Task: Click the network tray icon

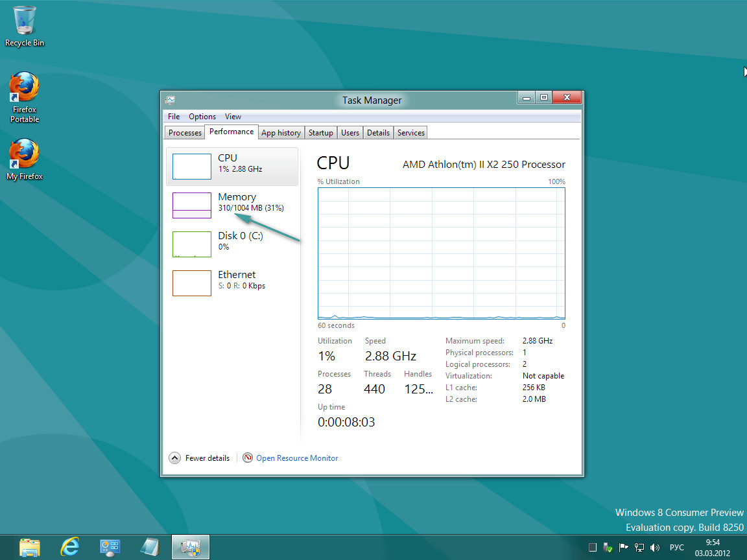Action: pos(639,547)
